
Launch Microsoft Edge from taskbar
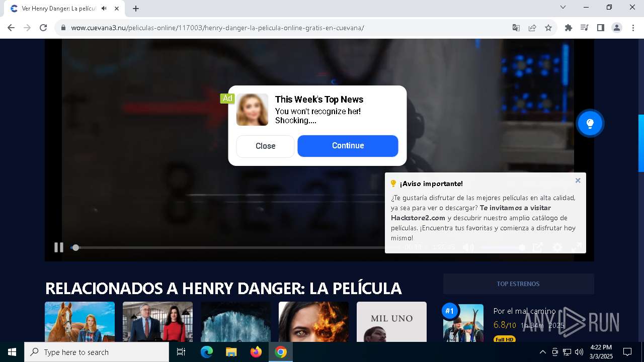click(x=207, y=352)
